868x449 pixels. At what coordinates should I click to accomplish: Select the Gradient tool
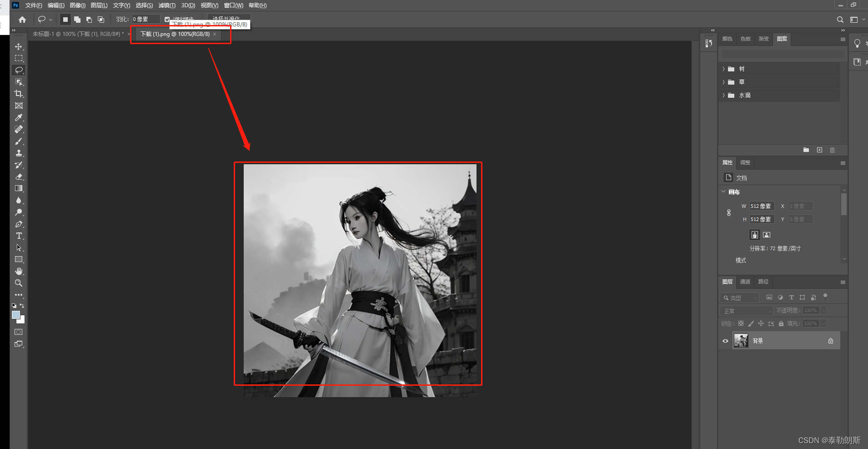point(19,188)
